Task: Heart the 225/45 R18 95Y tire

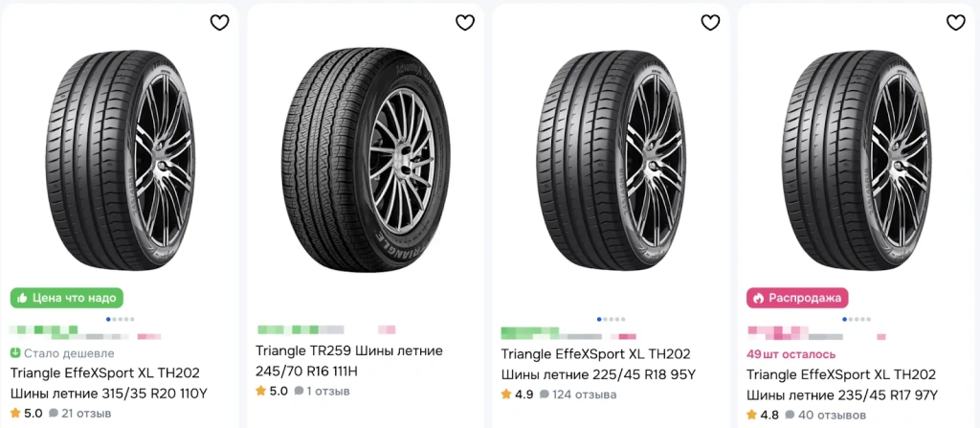Action: pos(709,22)
